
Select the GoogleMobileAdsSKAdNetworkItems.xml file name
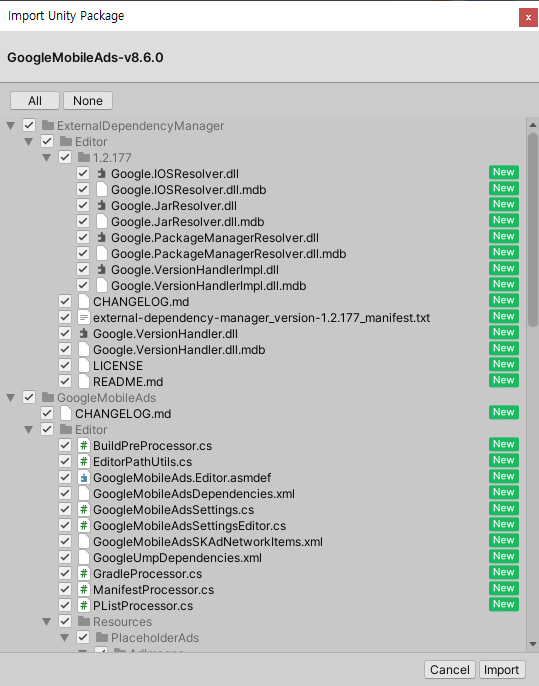click(208, 542)
